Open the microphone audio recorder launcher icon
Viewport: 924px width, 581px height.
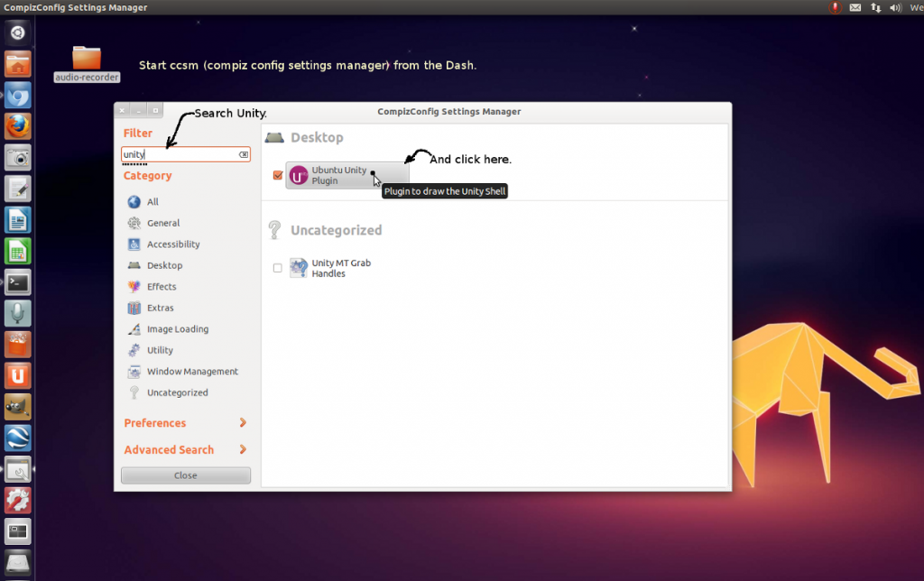pyautogui.click(x=18, y=314)
